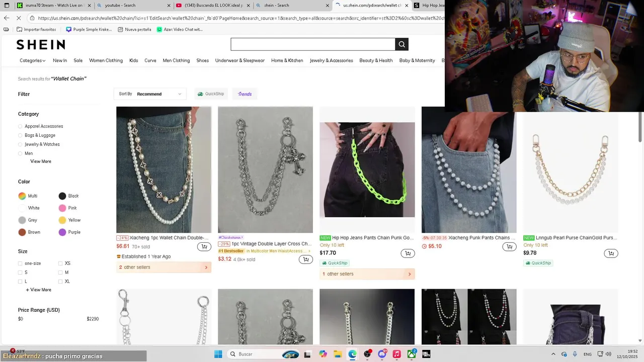This screenshot has height=362, width=644.
Task: Open Apple Music taskbar icon
Action: point(396,354)
